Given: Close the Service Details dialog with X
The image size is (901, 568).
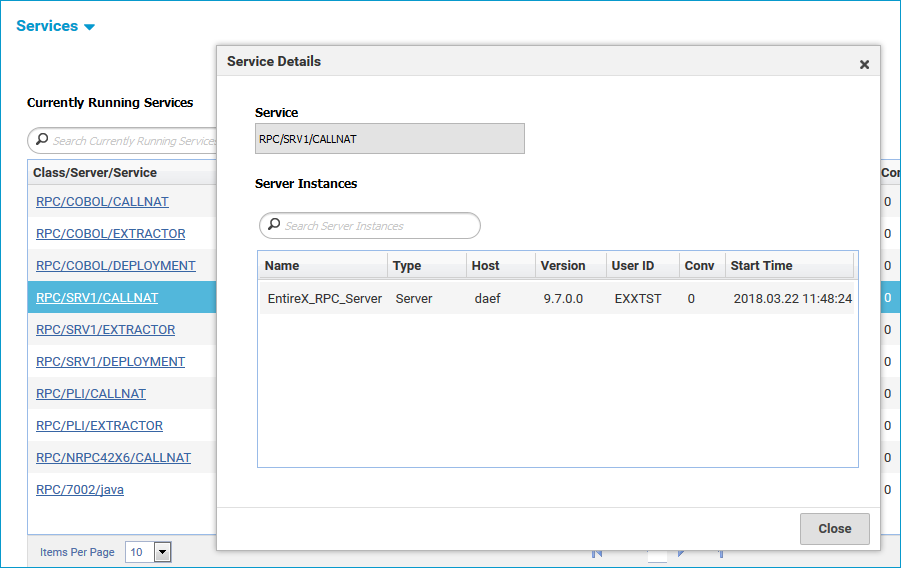Looking at the screenshot, I should [864, 64].
